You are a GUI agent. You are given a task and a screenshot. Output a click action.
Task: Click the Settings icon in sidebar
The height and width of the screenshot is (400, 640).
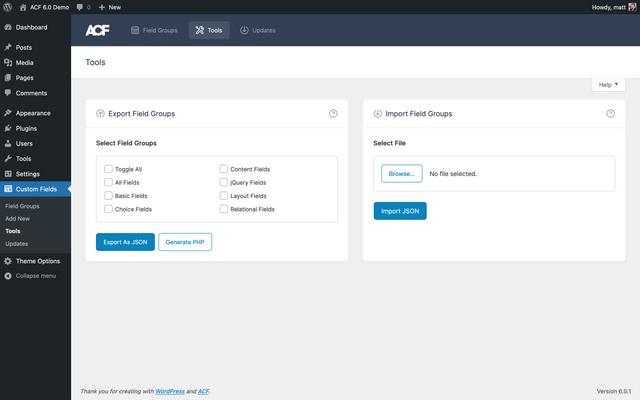coord(8,173)
